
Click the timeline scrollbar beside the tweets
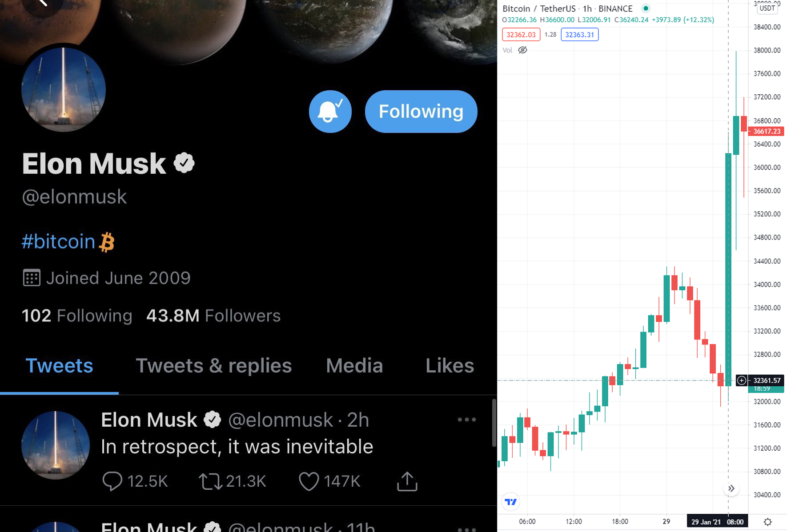click(x=494, y=422)
